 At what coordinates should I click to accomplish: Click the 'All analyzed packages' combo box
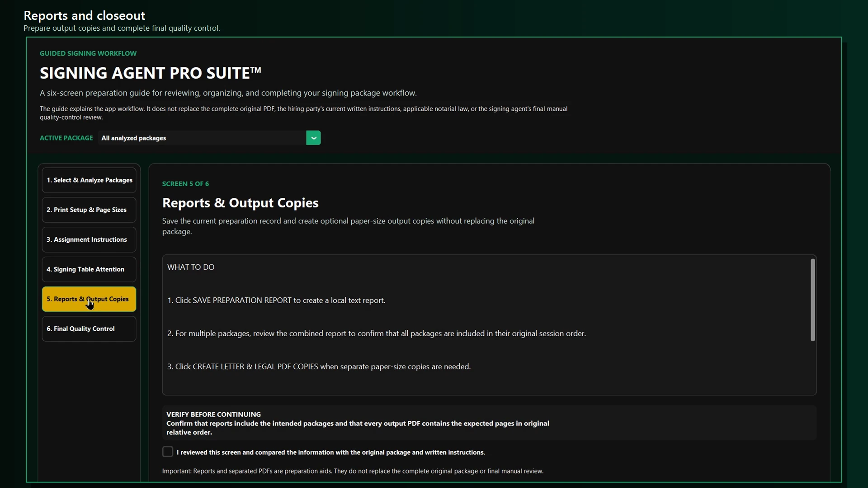(209, 138)
